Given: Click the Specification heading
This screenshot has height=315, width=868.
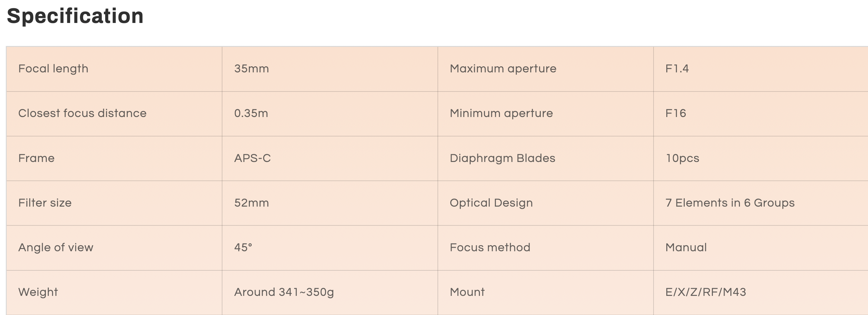Looking at the screenshot, I should [75, 16].
